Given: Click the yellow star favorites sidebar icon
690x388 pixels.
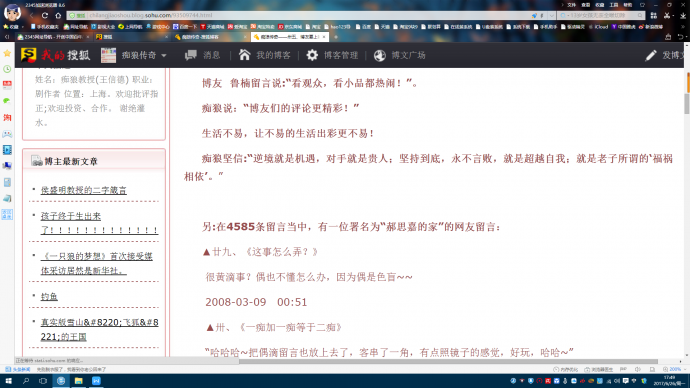Looking at the screenshot, I should pyautogui.click(x=7, y=53).
